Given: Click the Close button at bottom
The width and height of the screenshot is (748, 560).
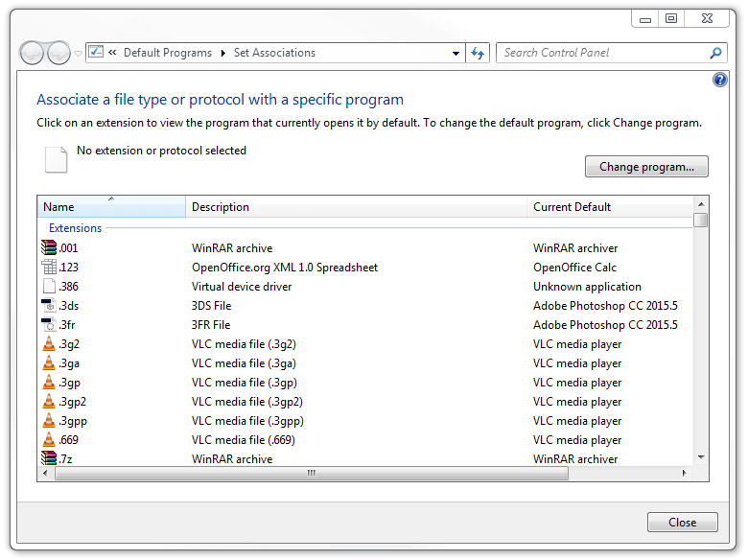Looking at the screenshot, I should click(x=682, y=523).
